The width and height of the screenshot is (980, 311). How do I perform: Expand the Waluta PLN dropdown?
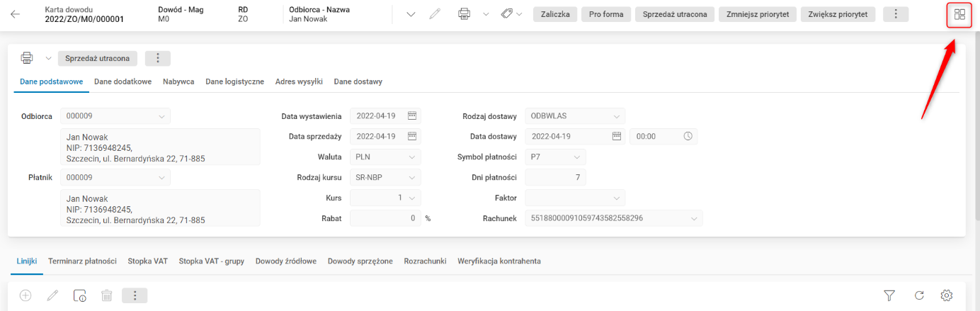412,157
